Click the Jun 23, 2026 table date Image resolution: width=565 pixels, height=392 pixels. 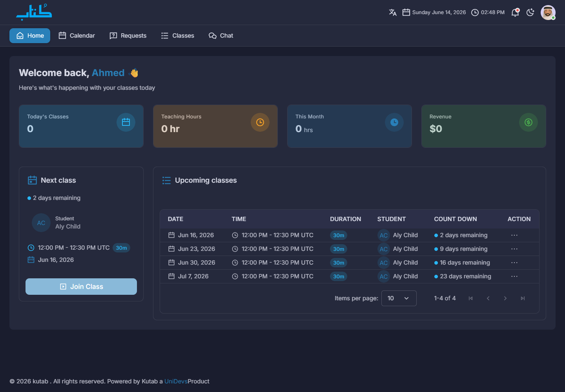(197, 249)
